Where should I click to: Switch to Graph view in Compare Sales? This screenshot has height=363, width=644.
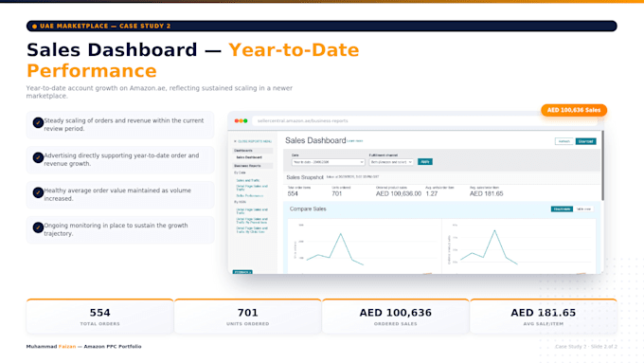tap(562, 209)
